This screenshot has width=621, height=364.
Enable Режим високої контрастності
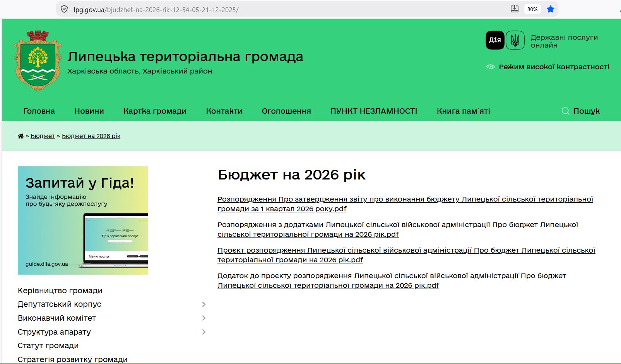[x=554, y=67]
